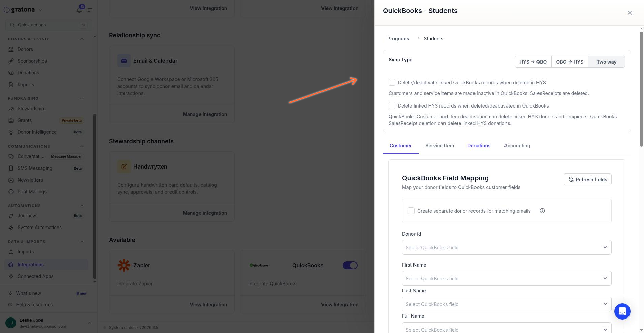This screenshot has height=333, width=644.
Task: Click the Refresh fields button
Action: 587,179
